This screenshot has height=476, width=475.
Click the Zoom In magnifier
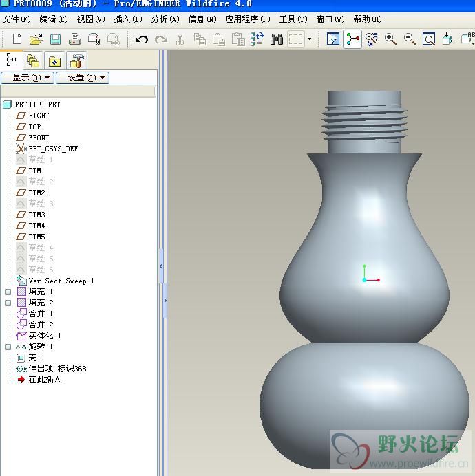[x=390, y=39]
